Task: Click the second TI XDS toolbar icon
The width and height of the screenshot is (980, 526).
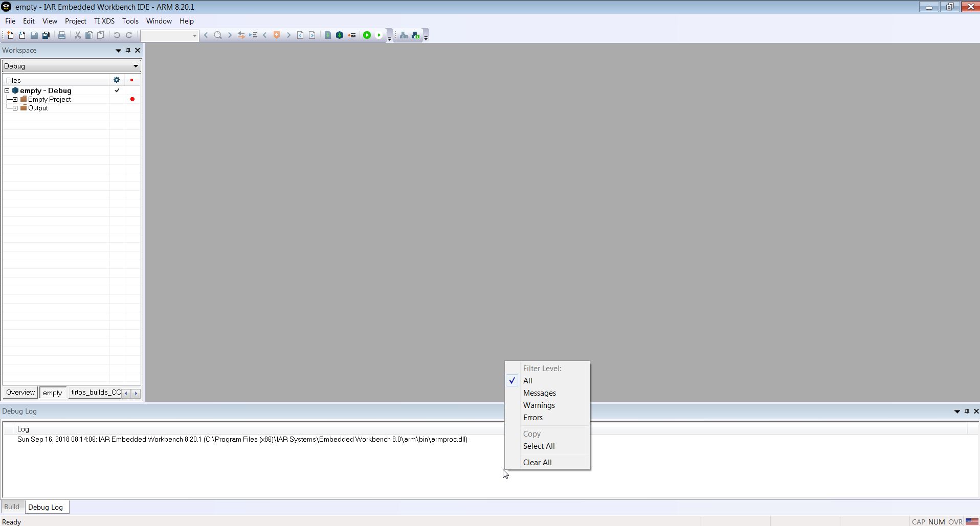Action: (x=416, y=35)
